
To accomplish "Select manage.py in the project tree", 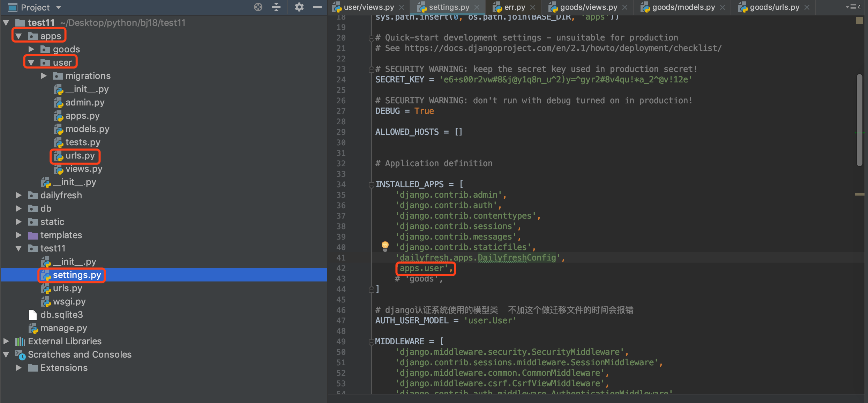I will pyautogui.click(x=63, y=328).
